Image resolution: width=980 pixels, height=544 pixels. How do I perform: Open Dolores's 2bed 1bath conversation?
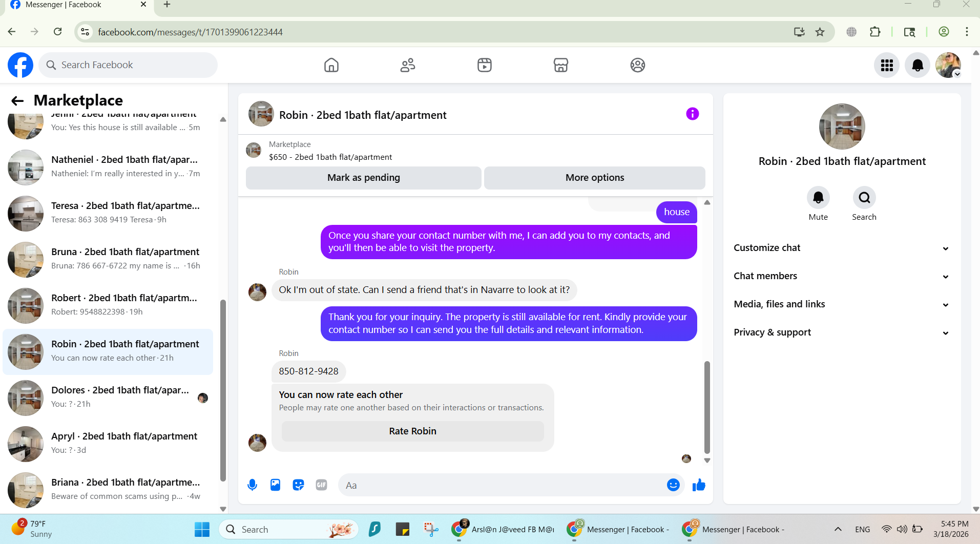click(108, 397)
